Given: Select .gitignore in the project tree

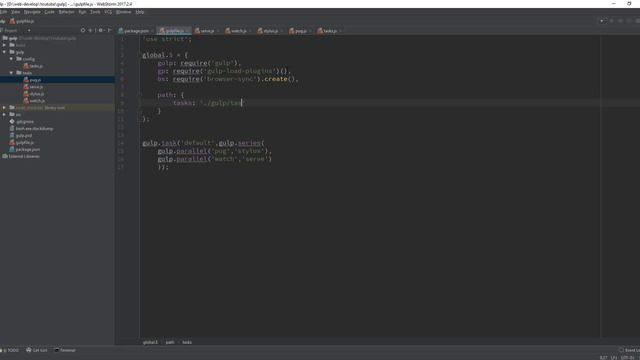Looking at the screenshot, I should 22,122.
